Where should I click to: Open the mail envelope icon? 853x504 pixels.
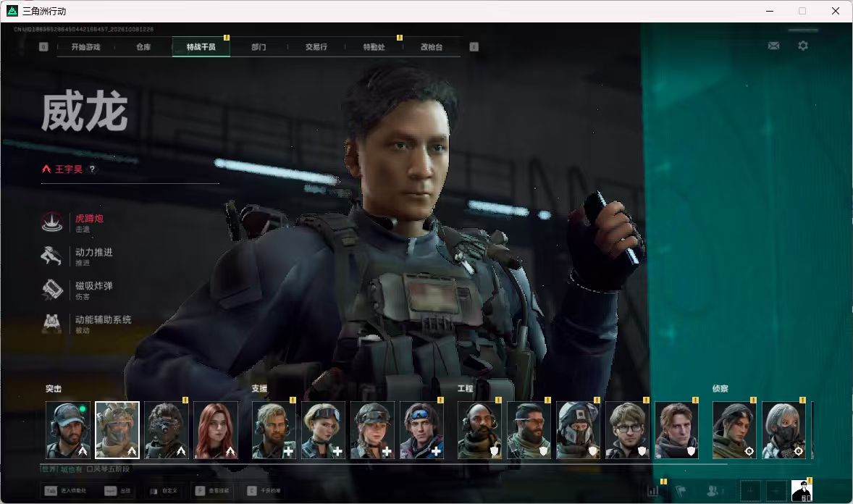[773, 46]
